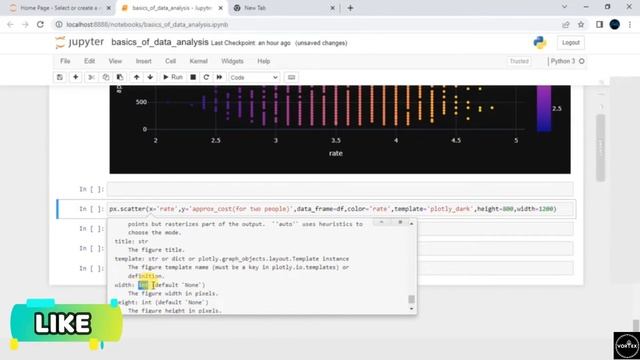Paste cells below icon
This screenshot has height=360, width=640.
coord(120,77)
